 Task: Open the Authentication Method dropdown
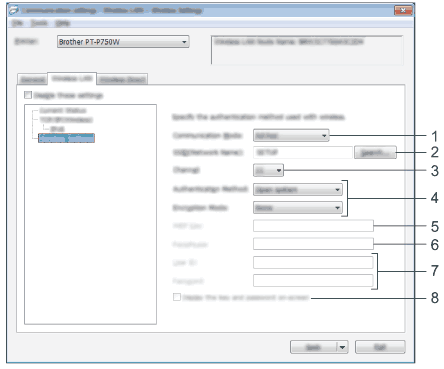[x=298, y=190]
